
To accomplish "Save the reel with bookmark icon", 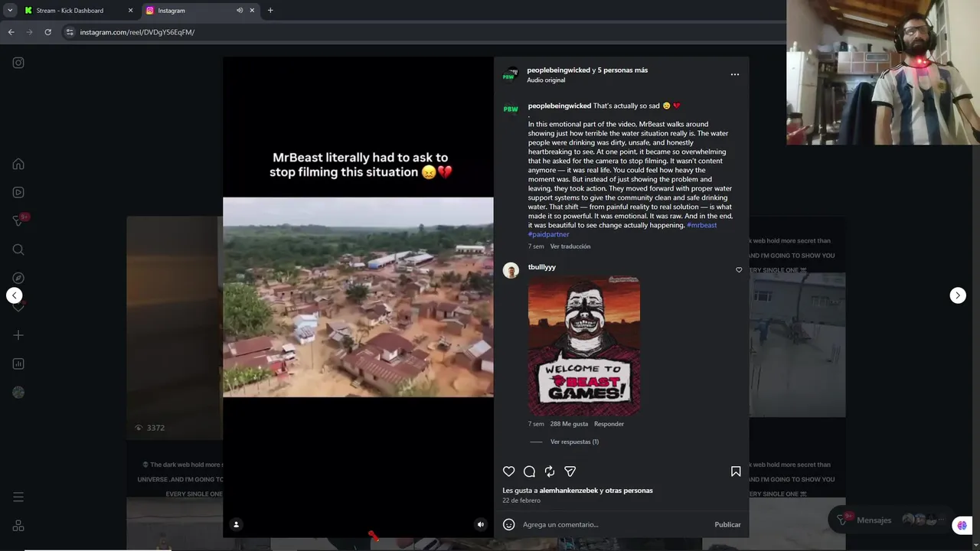I will coord(736,471).
